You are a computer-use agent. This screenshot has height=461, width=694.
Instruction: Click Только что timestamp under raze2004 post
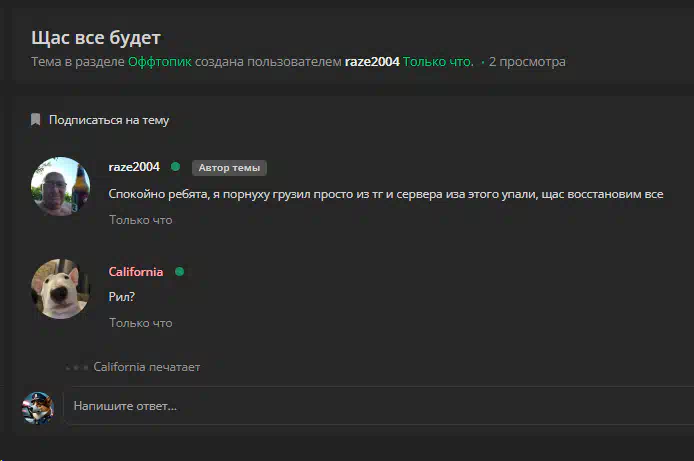(141, 220)
